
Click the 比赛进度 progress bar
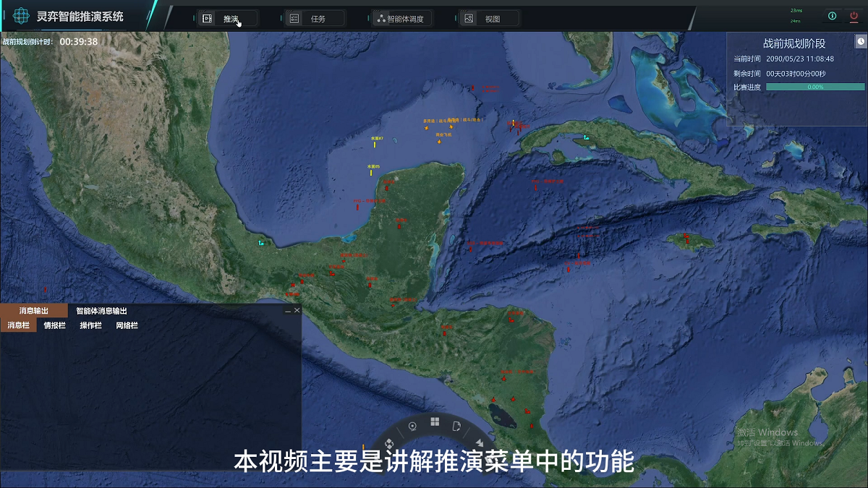click(x=815, y=87)
